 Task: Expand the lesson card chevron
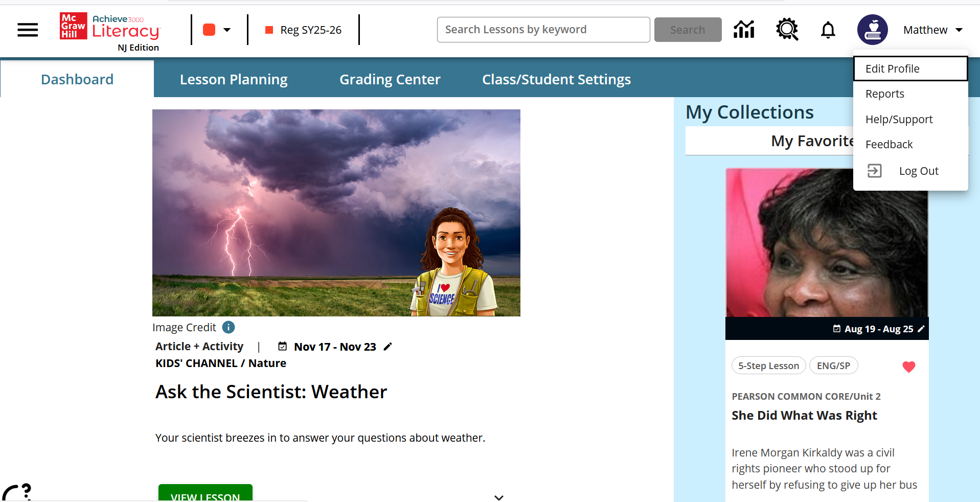(x=499, y=497)
